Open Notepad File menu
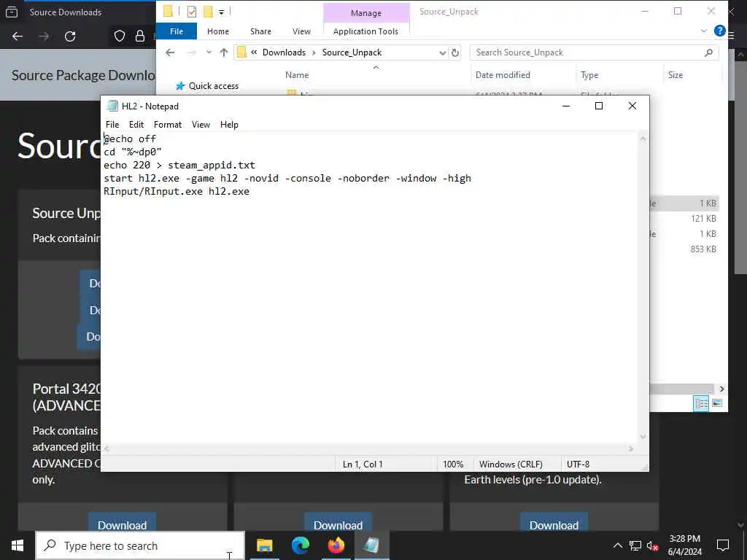Viewport: 747px width, 560px height. click(x=112, y=124)
